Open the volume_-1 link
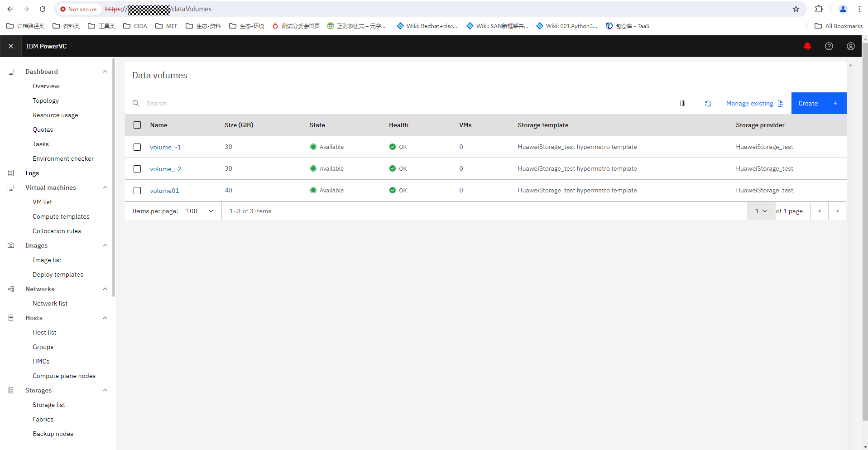Image resolution: width=868 pixels, height=450 pixels. (x=165, y=147)
